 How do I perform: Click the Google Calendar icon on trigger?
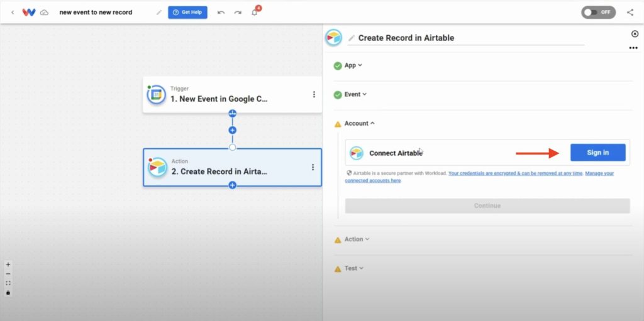(x=157, y=95)
